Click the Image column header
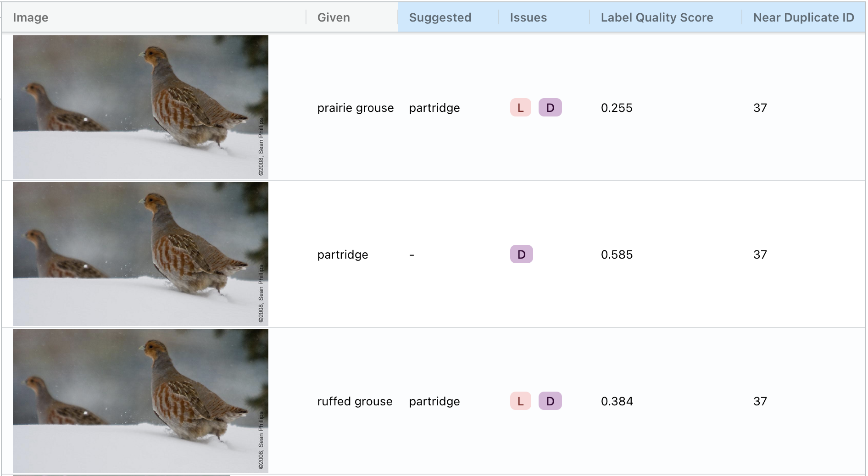Screen dimensions: 868x476 pos(31,17)
